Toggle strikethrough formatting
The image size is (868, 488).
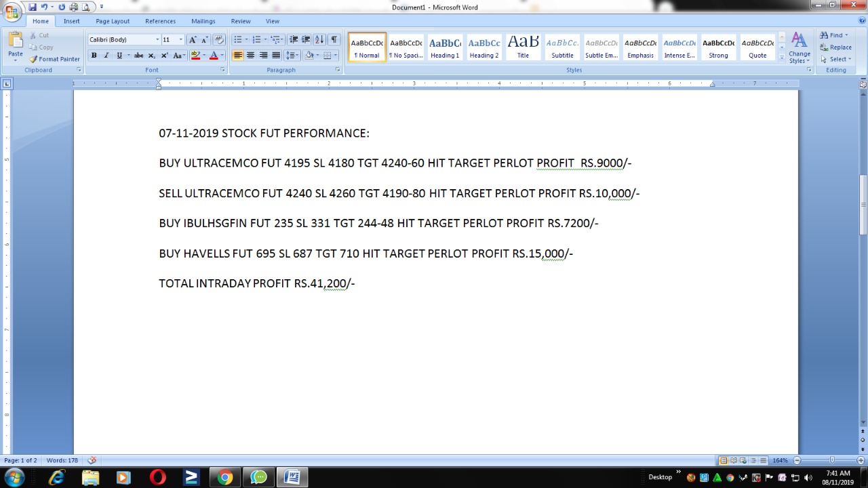[x=138, y=56]
